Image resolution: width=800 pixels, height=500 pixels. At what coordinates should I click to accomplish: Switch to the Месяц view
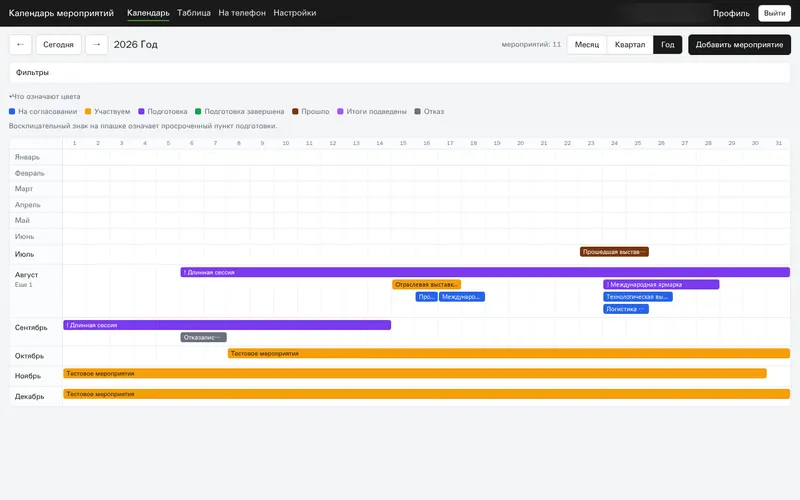point(587,45)
